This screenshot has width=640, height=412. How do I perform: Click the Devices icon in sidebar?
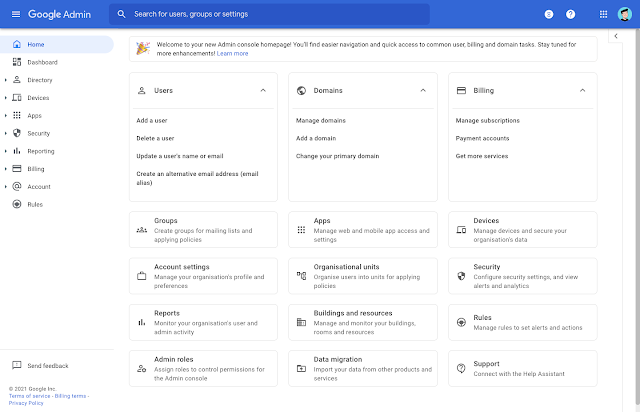coord(17,98)
